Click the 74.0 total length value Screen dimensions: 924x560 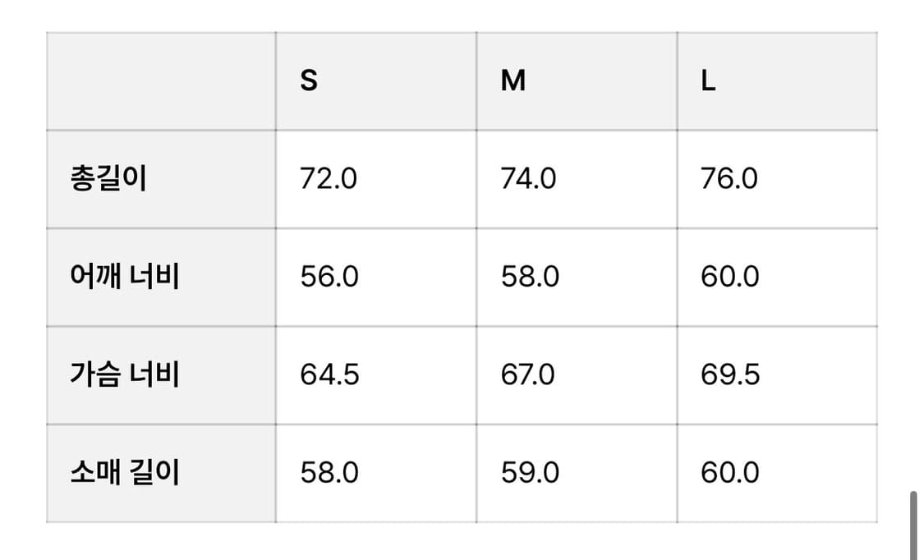(x=529, y=178)
